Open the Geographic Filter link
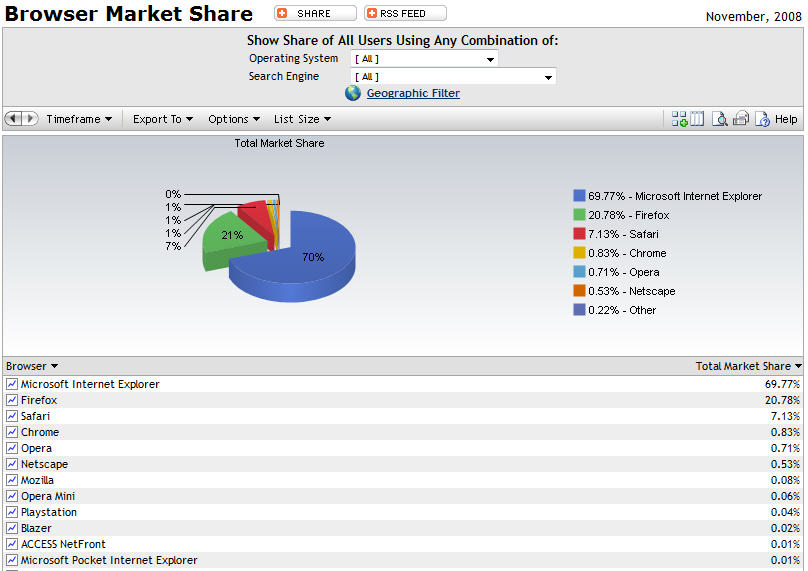 pyautogui.click(x=413, y=93)
